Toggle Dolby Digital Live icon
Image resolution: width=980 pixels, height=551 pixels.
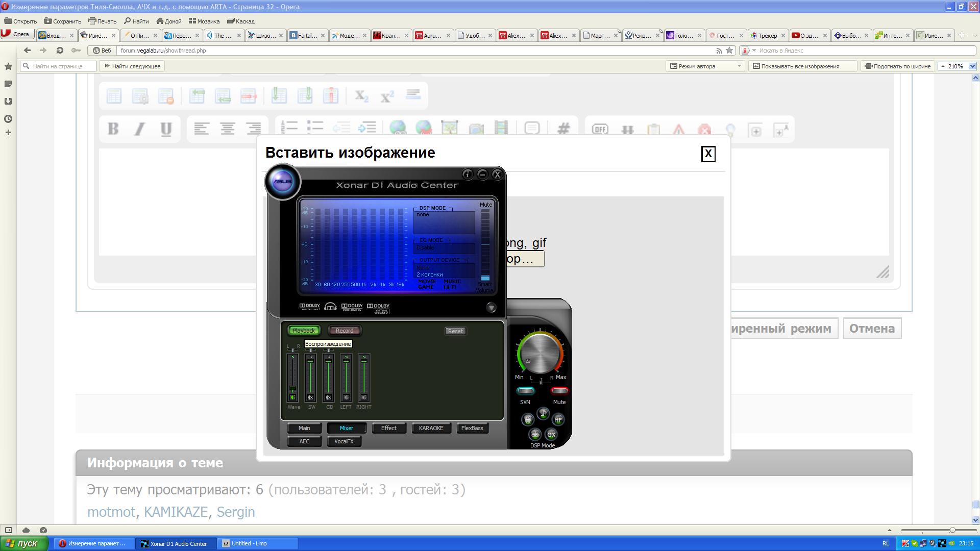(x=310, y=307)
